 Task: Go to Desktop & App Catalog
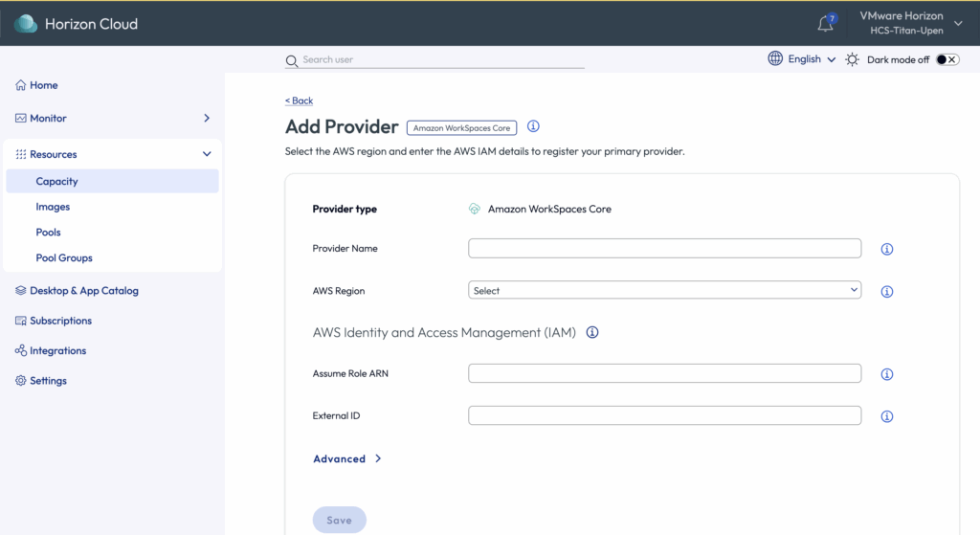pos(83,291)
